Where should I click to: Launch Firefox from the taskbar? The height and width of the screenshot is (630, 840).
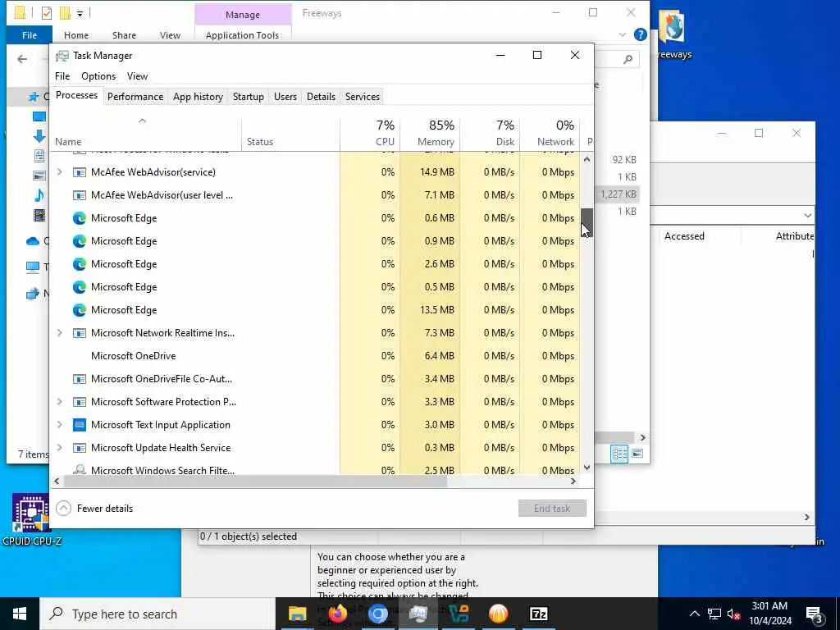click(x=338, y=614)
